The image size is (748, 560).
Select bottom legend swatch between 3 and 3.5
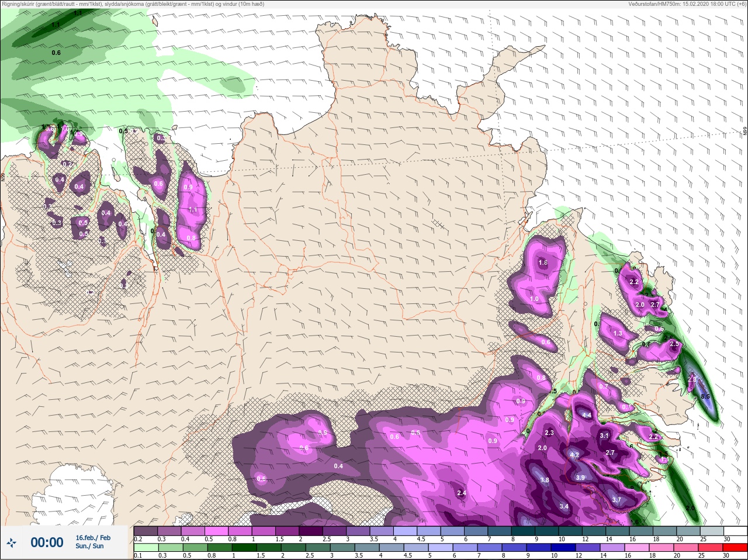pyautogui.click(x=342, y=548)
